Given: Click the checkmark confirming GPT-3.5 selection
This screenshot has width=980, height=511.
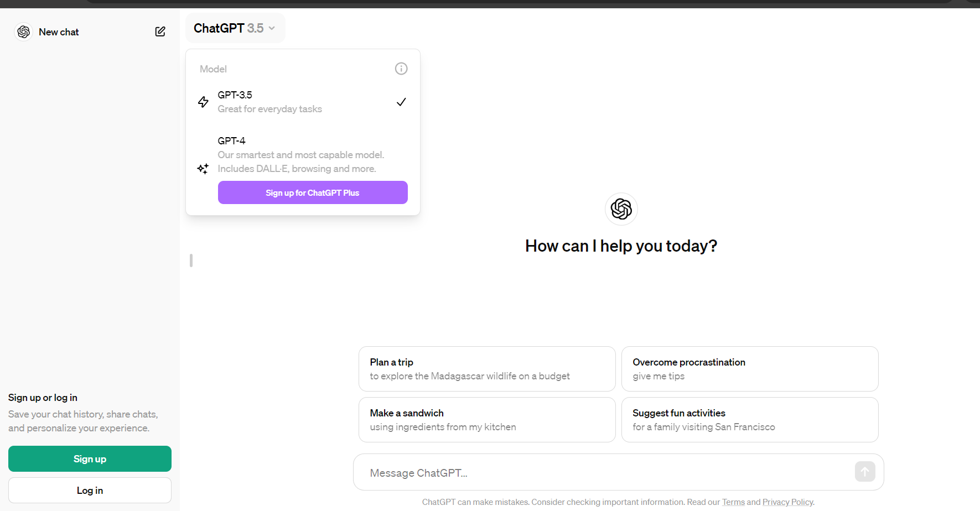Looking at the screenshot, I should pyautogui.click(x=401, y=102).
